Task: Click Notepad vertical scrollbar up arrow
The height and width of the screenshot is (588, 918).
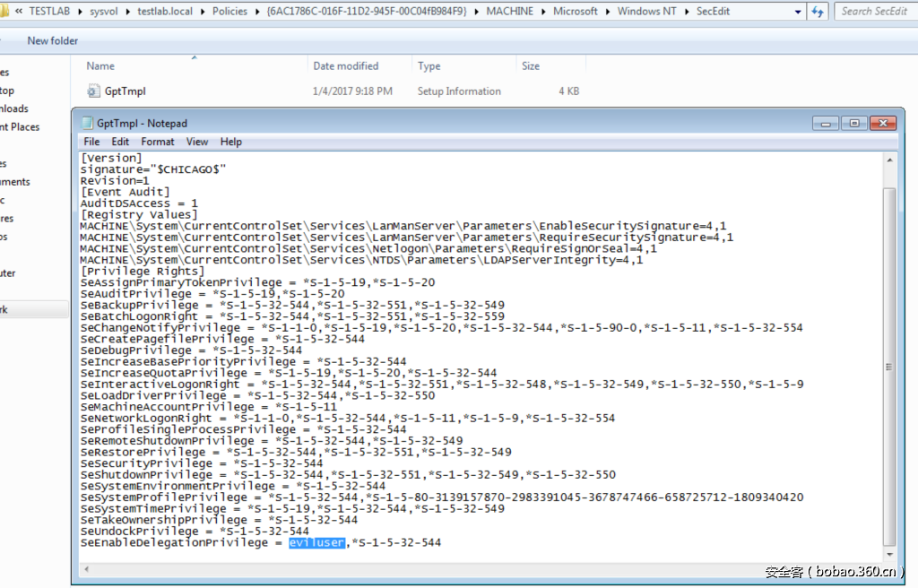Action: click(889, 160)
